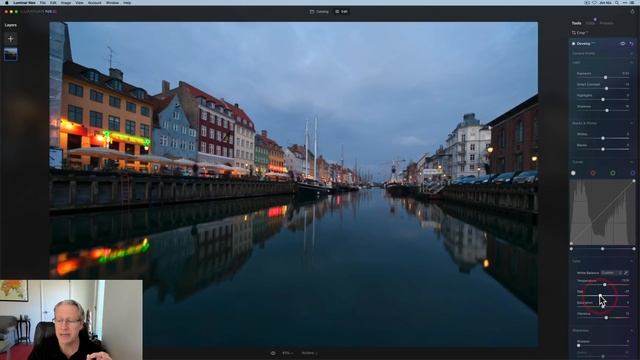Open the View menu
Screen dimensions: 640x360
click(x=79, y=2)
